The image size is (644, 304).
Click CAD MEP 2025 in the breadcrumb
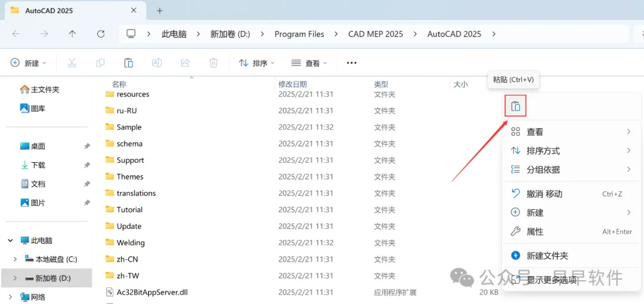point(376,34)
